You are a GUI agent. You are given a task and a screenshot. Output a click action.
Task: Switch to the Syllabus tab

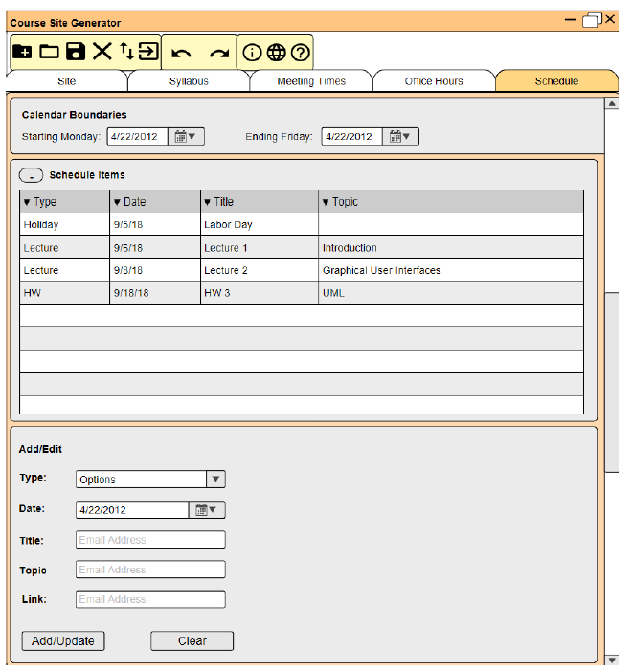tap(189, 81)
